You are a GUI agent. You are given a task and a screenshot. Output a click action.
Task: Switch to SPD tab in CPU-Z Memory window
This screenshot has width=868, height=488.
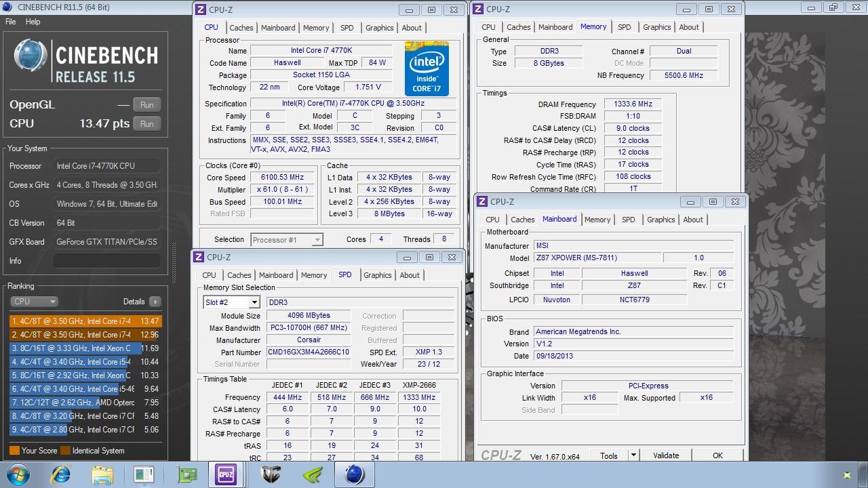coord(625,27)
